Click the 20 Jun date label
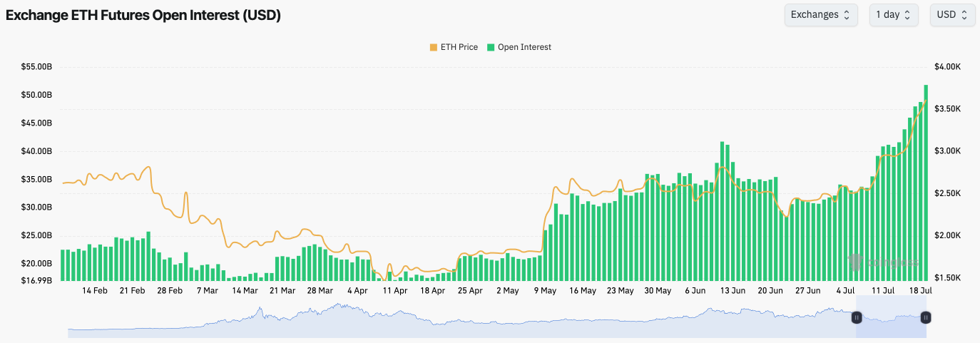Image resolution: width=980 pixels, height=343 pixels. point(770,291)
